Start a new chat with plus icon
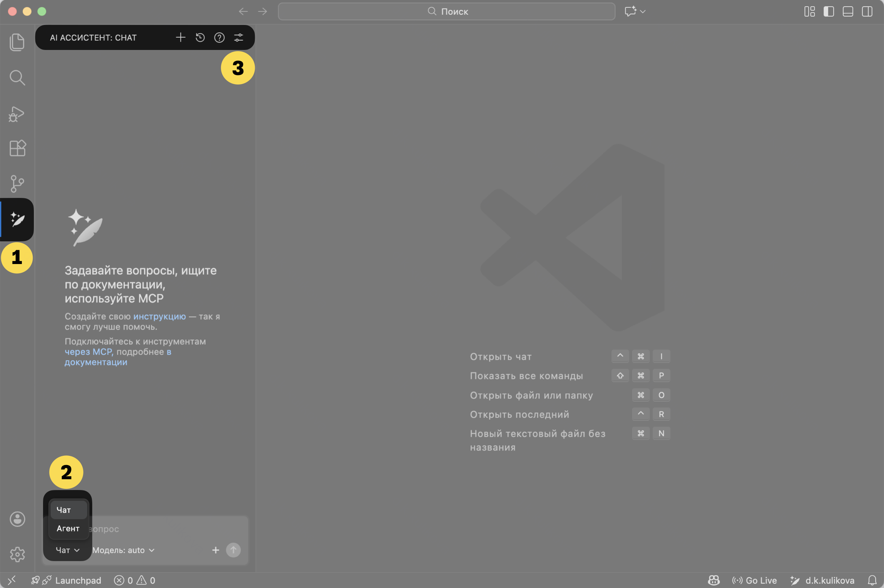Viewport: 884px width, 588px height. [181, 37]
